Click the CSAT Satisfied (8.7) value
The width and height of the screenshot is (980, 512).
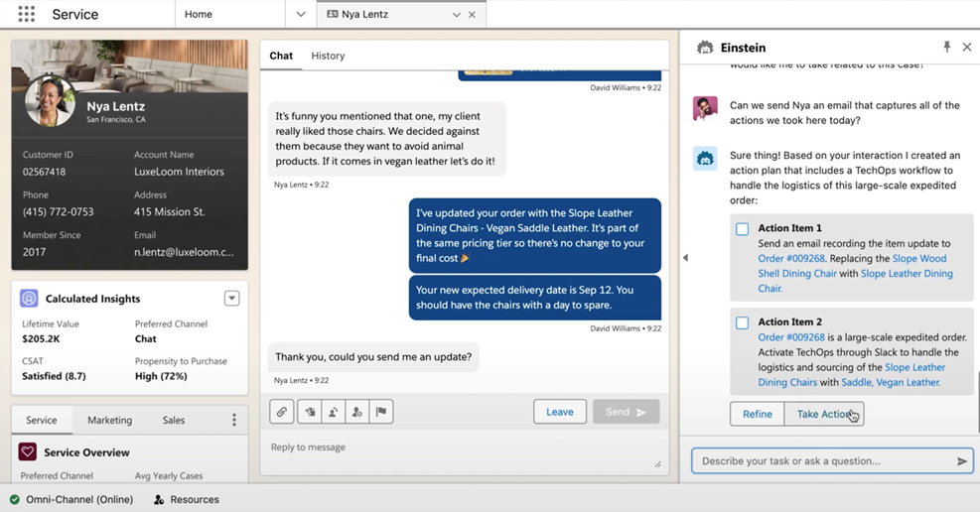coord(54,376)
